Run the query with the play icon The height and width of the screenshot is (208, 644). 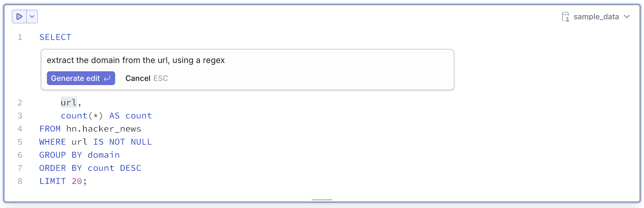pos(19,17)
